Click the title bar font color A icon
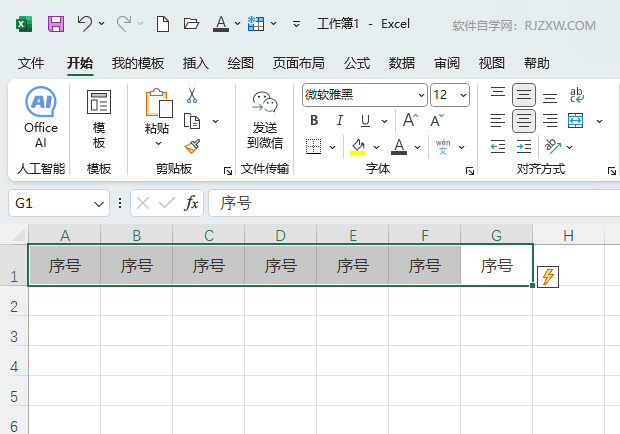The height and width of the screenshot is (434, 620). 221,24
